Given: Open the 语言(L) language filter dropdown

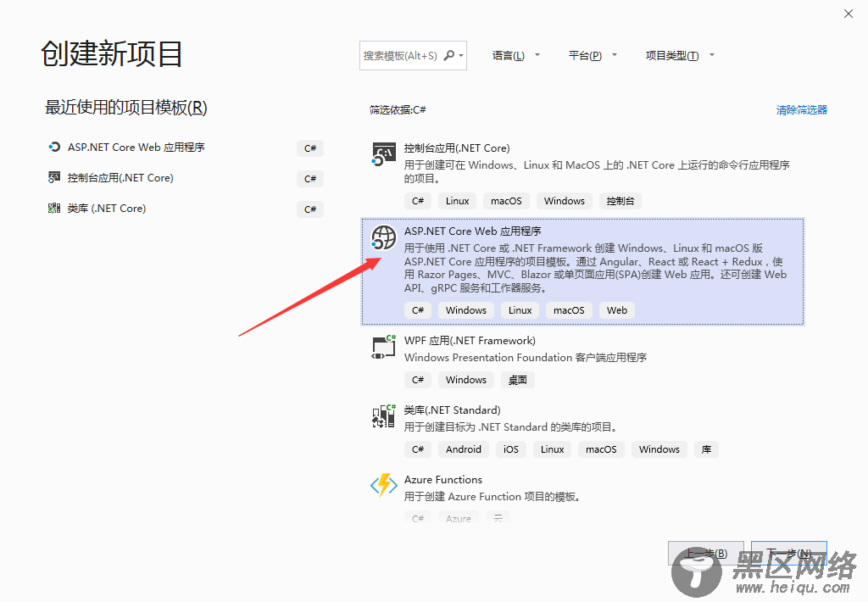Looking at the screenshot, I should click(x=515, y=55).
